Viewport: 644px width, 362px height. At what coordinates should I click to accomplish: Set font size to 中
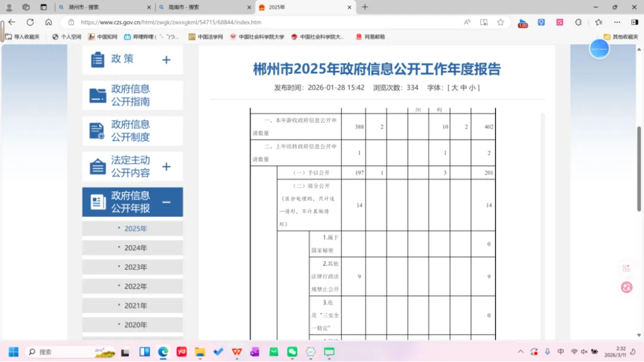[x=464, y=88]
